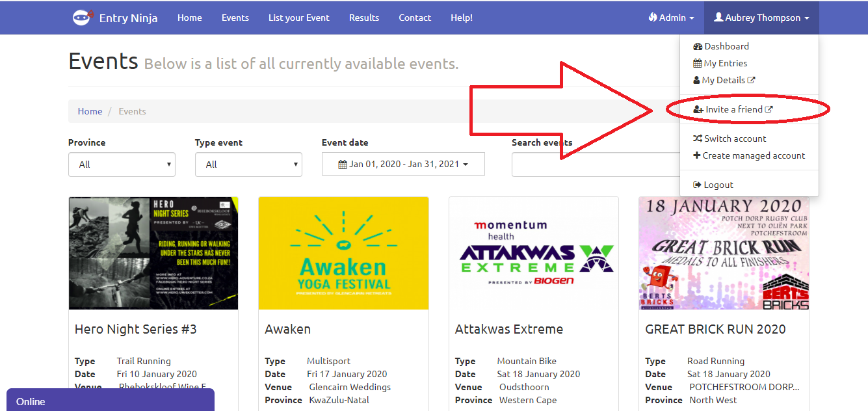This screenshot has width=868, height=411.
Task: Click the My Entries calendar icon
Action: click(698, 63)
